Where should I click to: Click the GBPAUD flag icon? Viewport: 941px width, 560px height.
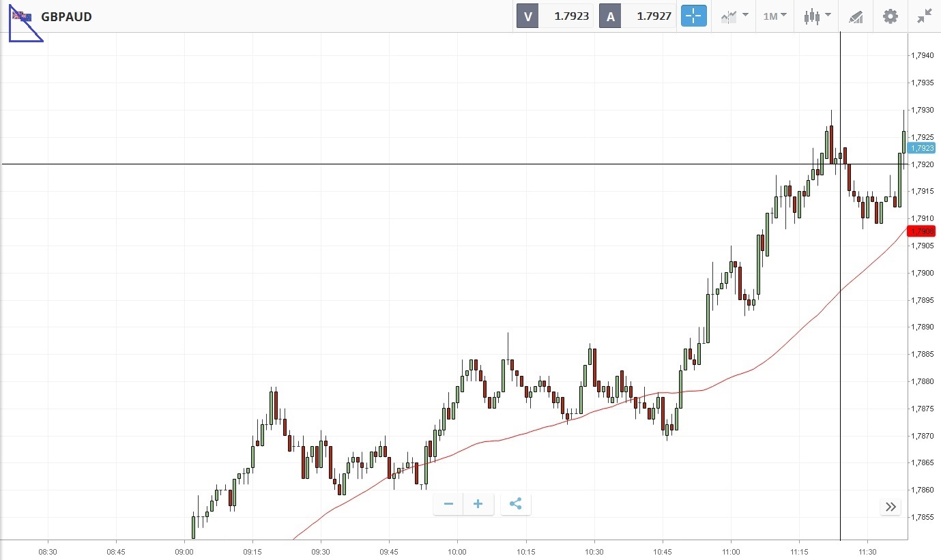(22, 16)
